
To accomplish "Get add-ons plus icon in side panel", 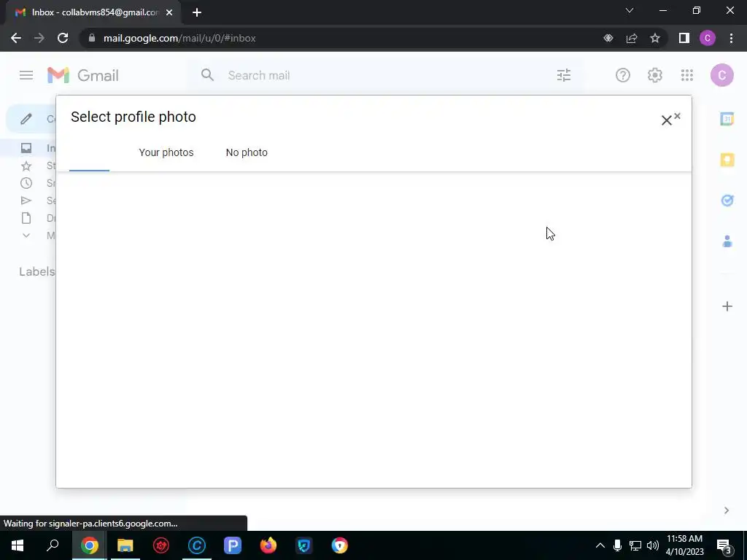I will pos(727,306).
